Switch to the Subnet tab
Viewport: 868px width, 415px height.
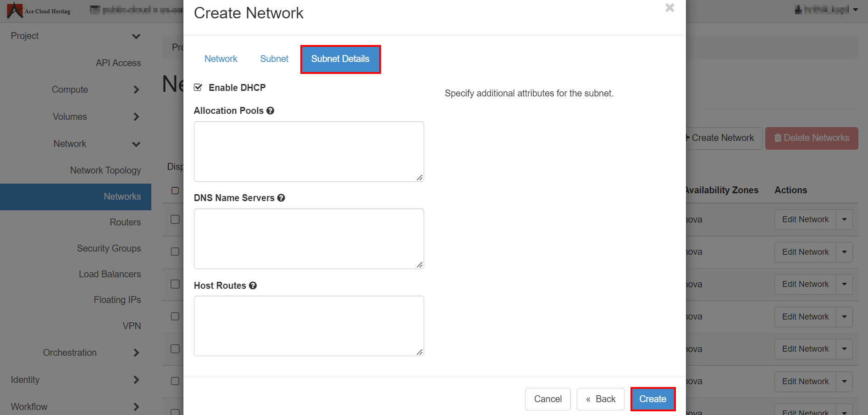[274, 59]
